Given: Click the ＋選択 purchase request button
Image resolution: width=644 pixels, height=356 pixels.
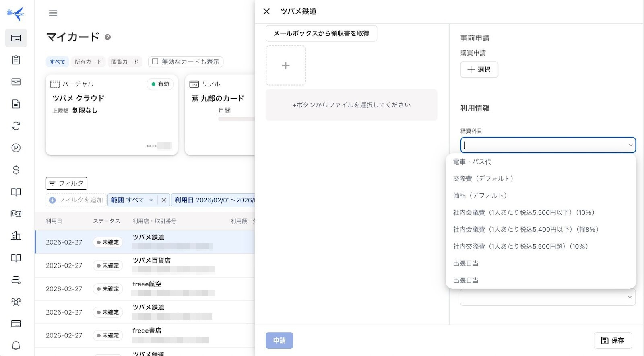Looking at the screenshot, I should click(479, 70).
